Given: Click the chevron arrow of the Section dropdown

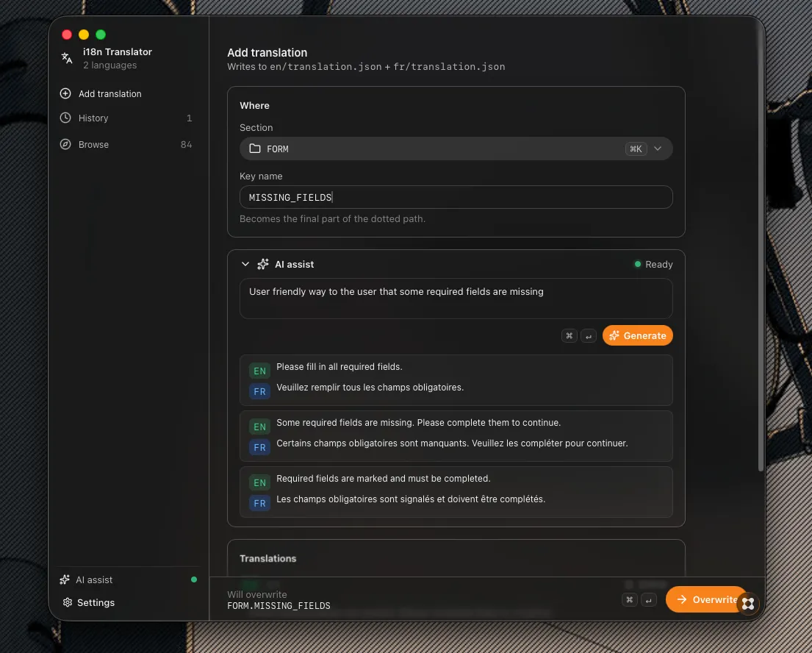Looking at the screenshot, I should tap(658, 149).
